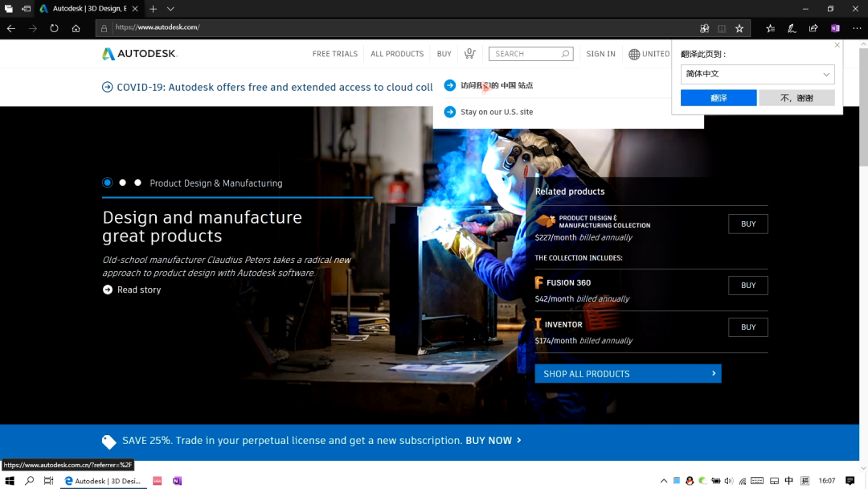Open SHOP ALL PRODUCTS
868x489 pixels.
pos(628,374)
